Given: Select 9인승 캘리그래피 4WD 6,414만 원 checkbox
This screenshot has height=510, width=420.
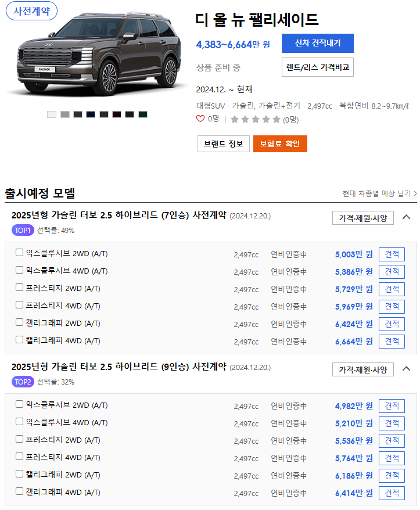Looking at the screenshot, I should pos(20,491).
